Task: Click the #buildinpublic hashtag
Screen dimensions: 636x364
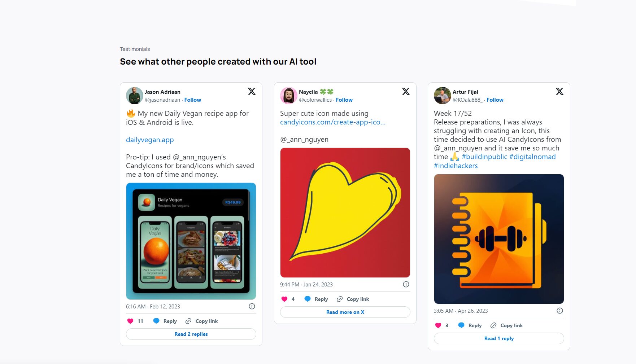Action: [x=484, y=157]
